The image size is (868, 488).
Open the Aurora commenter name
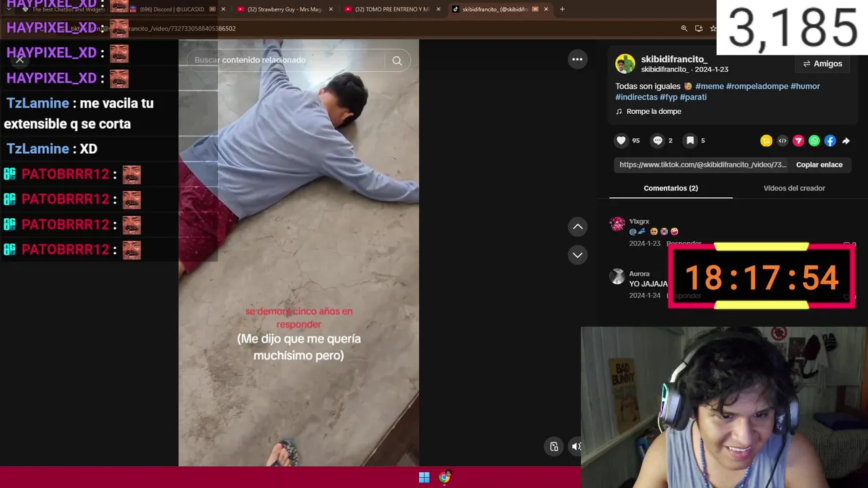point(639,274)
